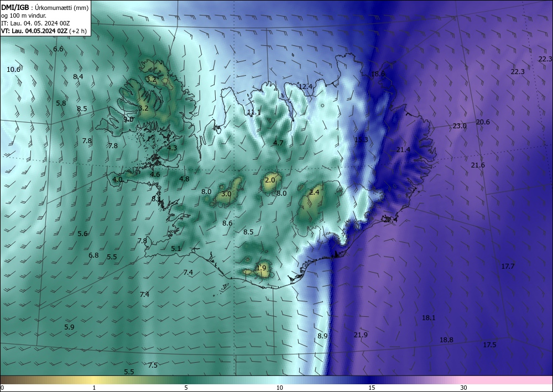The height and width of the screenshot is (392, 553).
Task: Click the 21.9 value label
Action: [361, 335]
